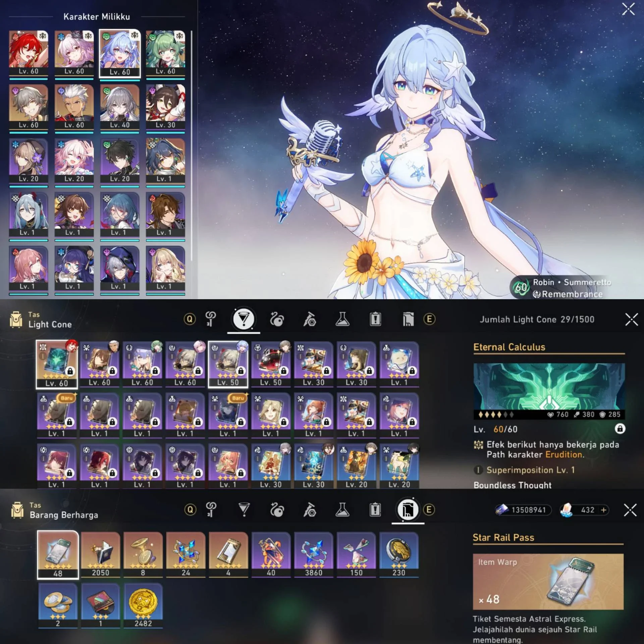Close the character showcase with top X

click(x=628, y=9)
